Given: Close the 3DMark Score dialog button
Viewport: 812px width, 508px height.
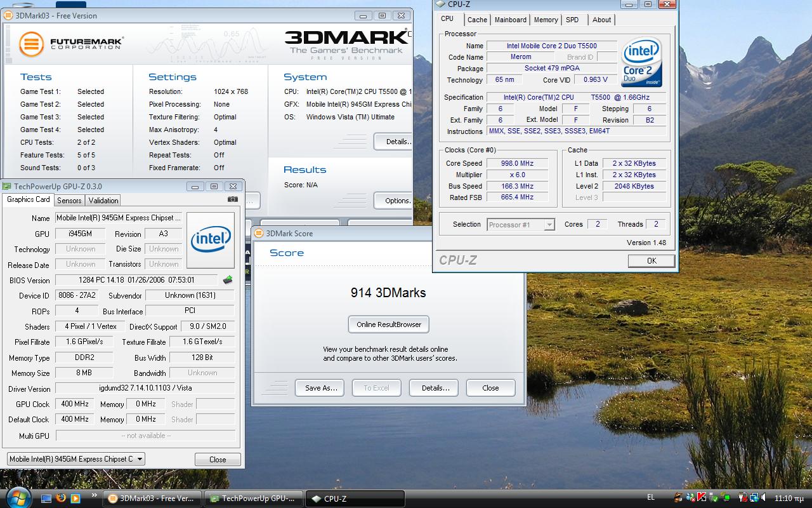Looking at the screenshot, I should tap(490, 388).
